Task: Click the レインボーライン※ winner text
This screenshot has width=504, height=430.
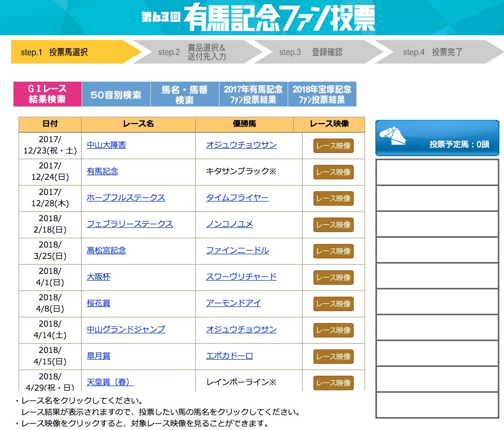Action: tap(241, 382)
